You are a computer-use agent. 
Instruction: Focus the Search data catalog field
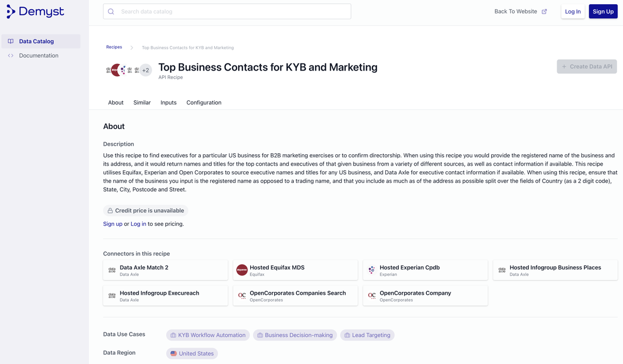click(x=227, y=11)
